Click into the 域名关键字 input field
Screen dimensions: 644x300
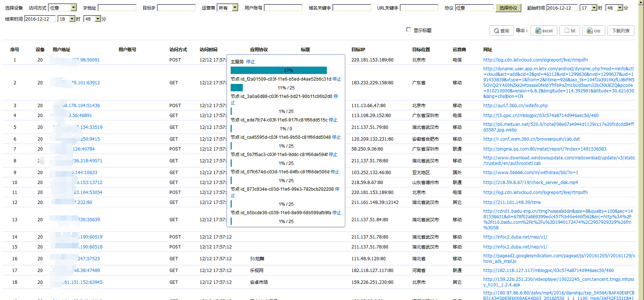[352, 8]
